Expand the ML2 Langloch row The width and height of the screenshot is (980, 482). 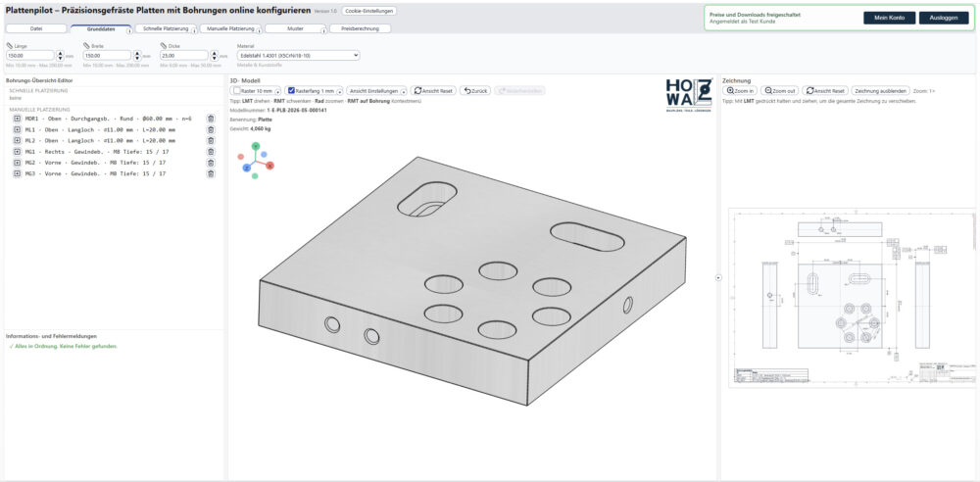tap(17, 141)
